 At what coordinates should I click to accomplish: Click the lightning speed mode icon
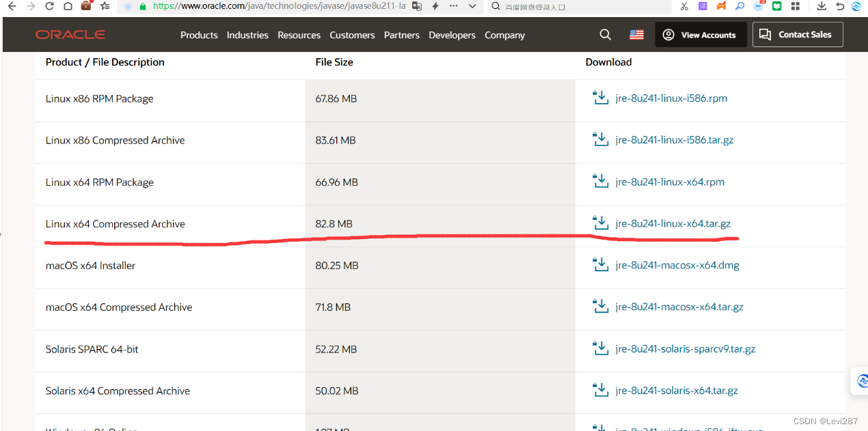point(435,6)
